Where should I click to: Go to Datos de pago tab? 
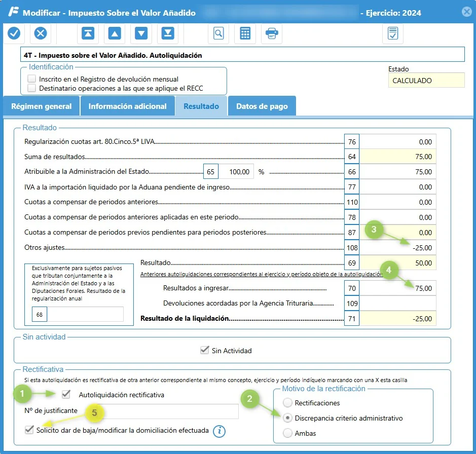coord(262,106)
